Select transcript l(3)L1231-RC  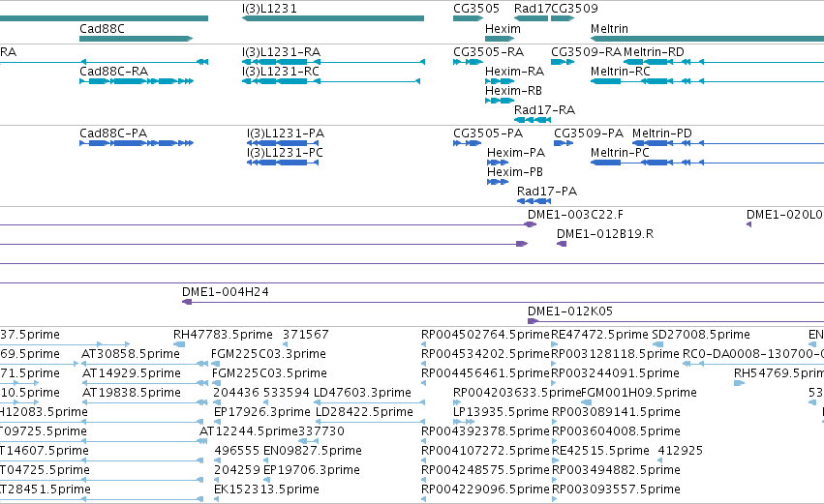point(331,81)
